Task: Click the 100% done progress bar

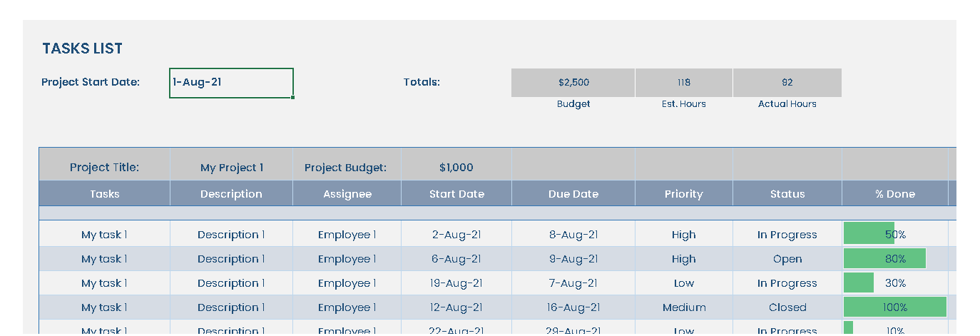Action: tap(894, 307)
